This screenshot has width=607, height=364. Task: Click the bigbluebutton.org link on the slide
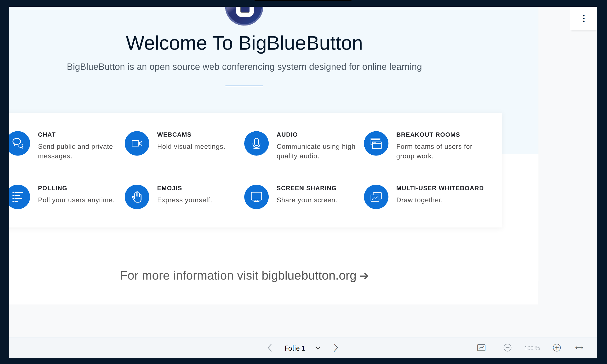pos(308,275)
